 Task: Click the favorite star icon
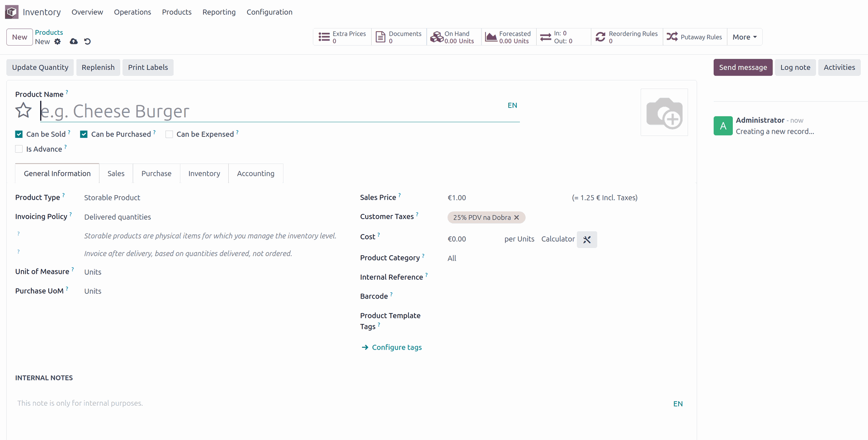[x=24, y=111]
